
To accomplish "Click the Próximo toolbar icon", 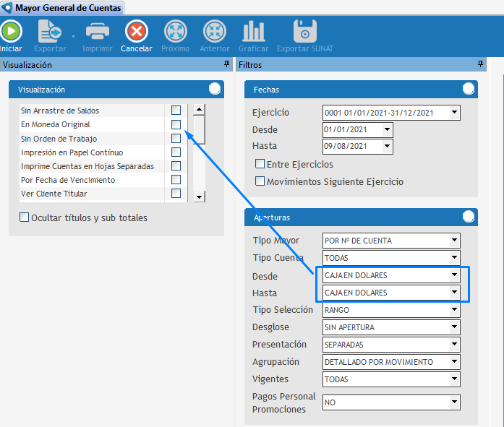I will (175, 31).
